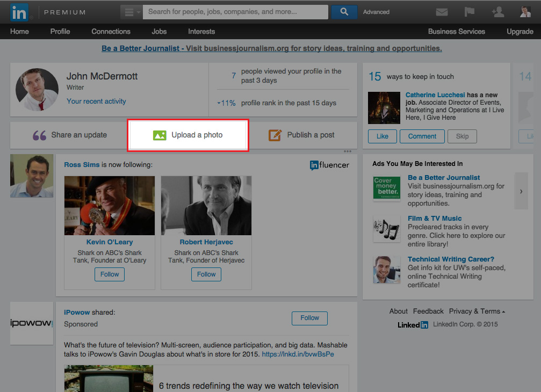Image resolution: width=541 pixels, height=392 pixels.
Task: Open the Connections menu item
Action: coord(111,32)
